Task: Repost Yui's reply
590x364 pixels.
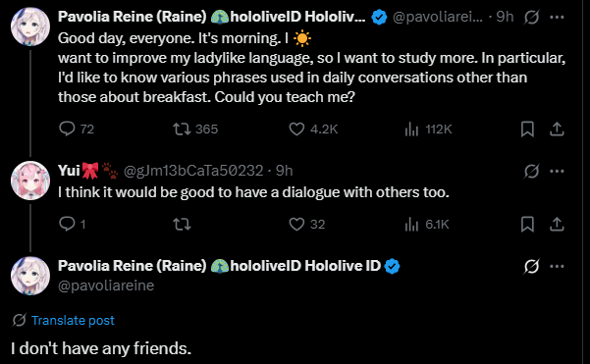Action: click(182, 224)
